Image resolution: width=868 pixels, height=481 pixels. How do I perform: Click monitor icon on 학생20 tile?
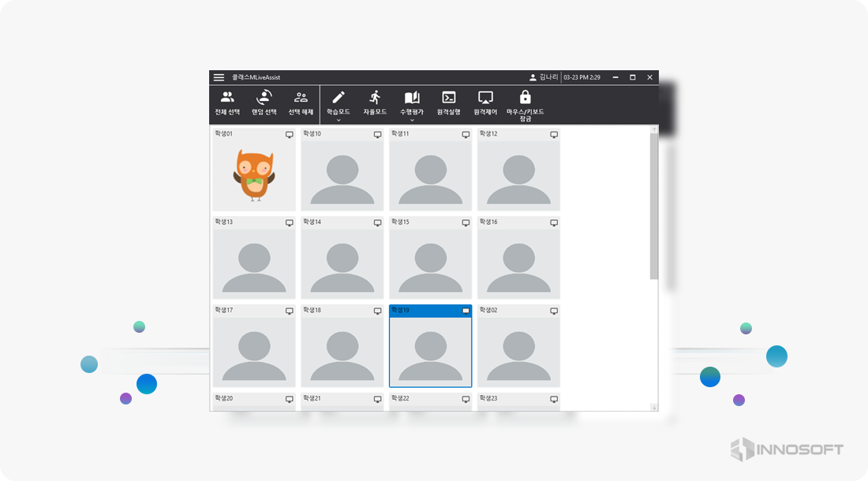(x=290, y=399)
